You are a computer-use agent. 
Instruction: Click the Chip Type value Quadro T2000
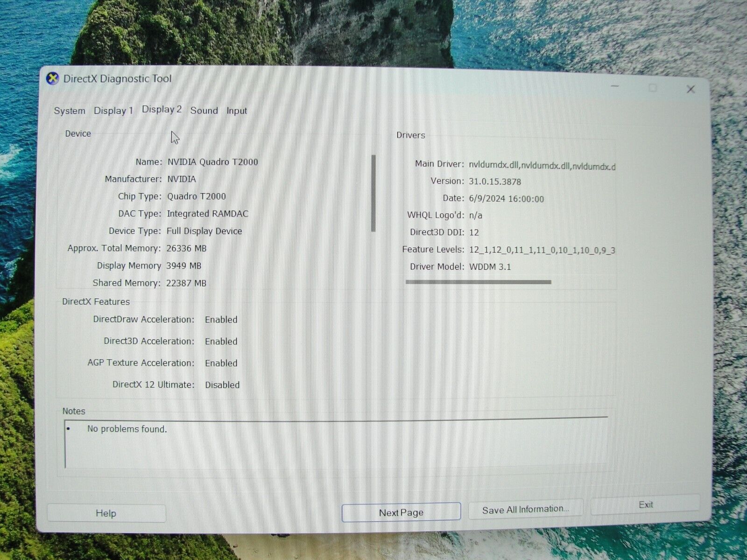point(197,196)
